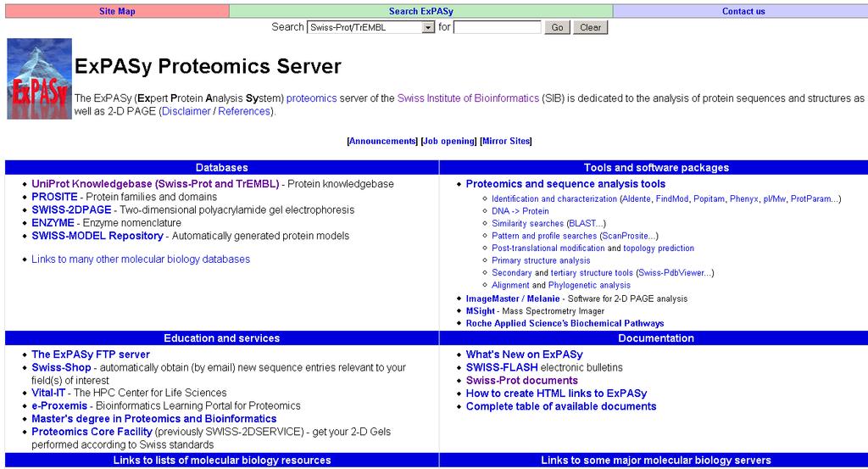
Task: Open the Phylogenetic analysis link
Action: [589, 285]
